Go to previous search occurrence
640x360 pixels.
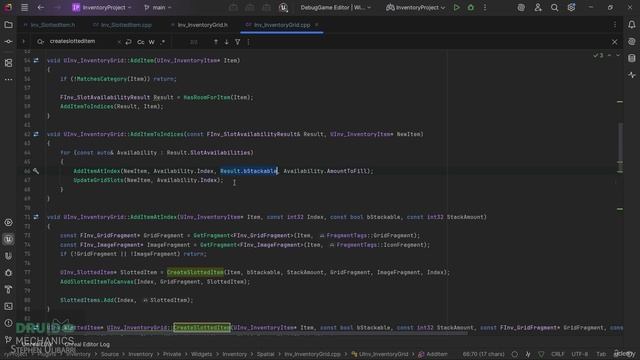[216, 42]
